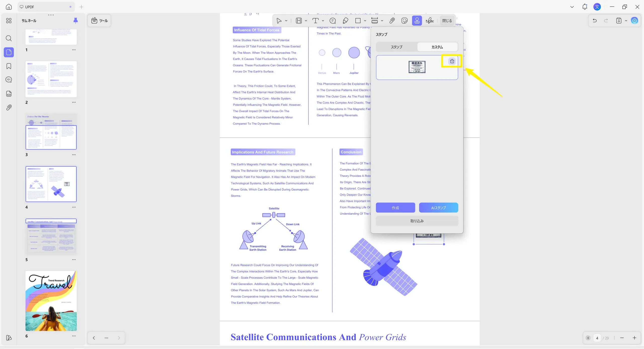Open search in left sidebar
The height and width of the screenshot is (349, 644).
click(x=9, y=38)
